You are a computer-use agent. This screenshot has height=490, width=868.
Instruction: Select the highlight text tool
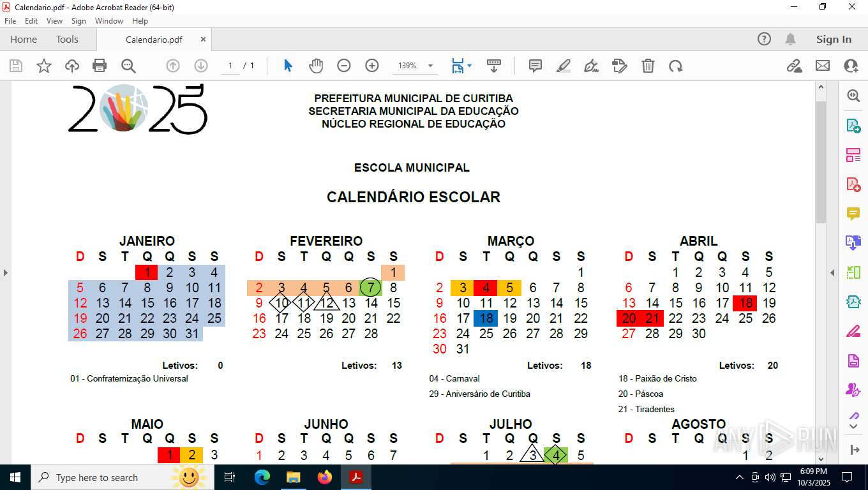[x=563, y=66]
